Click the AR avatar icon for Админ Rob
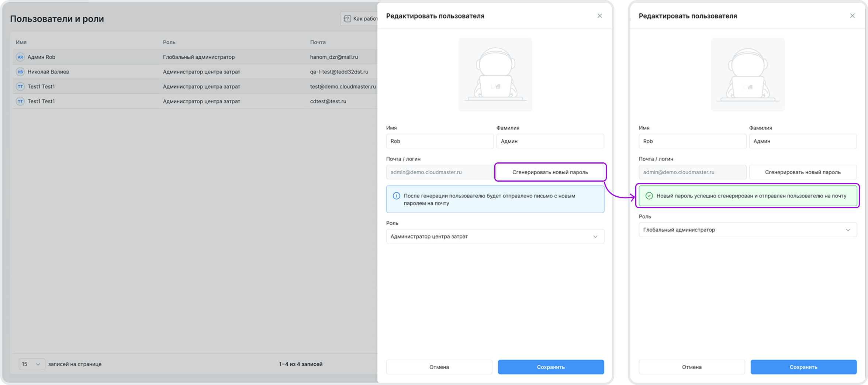The height and width of the screenshot is (385, 868). coord(20,57)
